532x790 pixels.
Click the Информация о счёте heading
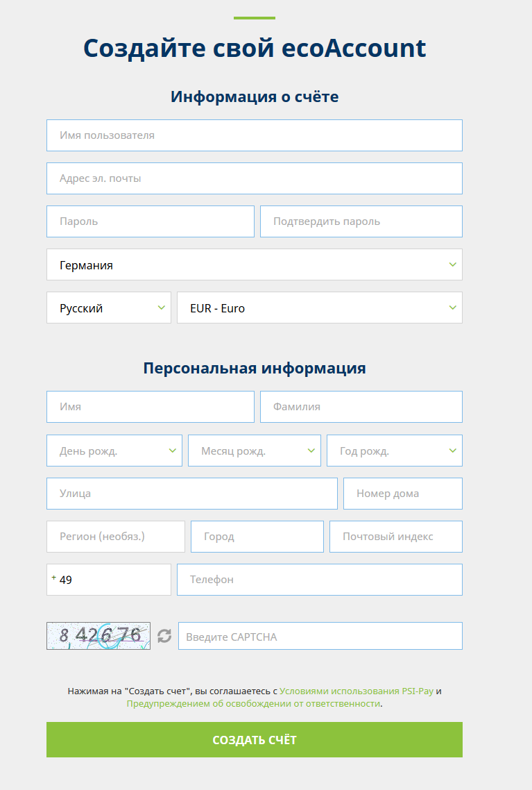pyautogui.click(x=254, y=96)
